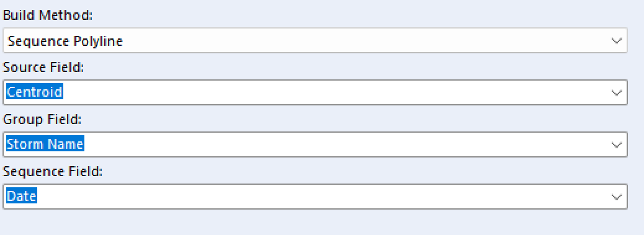This screenshot has width=644, height=235.
Task: Open the Sequence Field dropdown chevron
Action: [x=616, y=197]
